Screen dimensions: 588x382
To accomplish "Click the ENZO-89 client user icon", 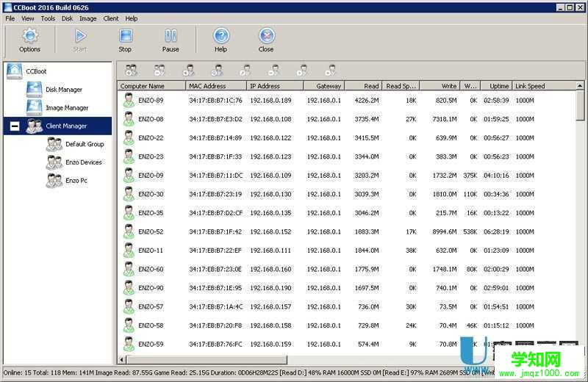I will [129, 100].
